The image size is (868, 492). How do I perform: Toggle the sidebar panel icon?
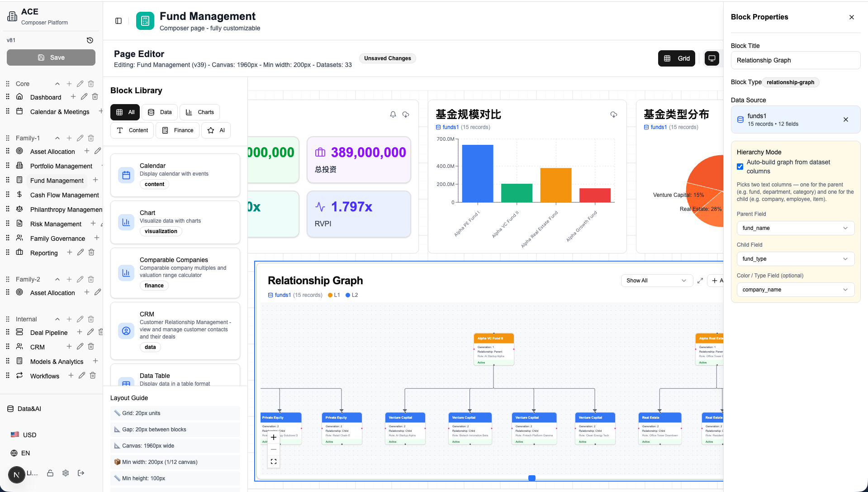pos(119,21)
